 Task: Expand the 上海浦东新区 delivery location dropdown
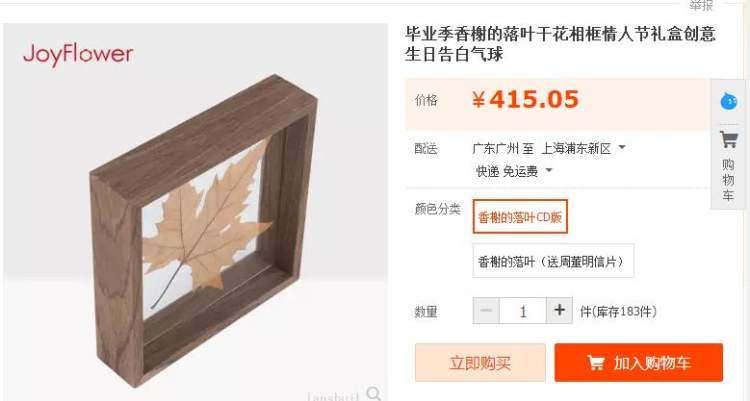[x=622, y=147]
